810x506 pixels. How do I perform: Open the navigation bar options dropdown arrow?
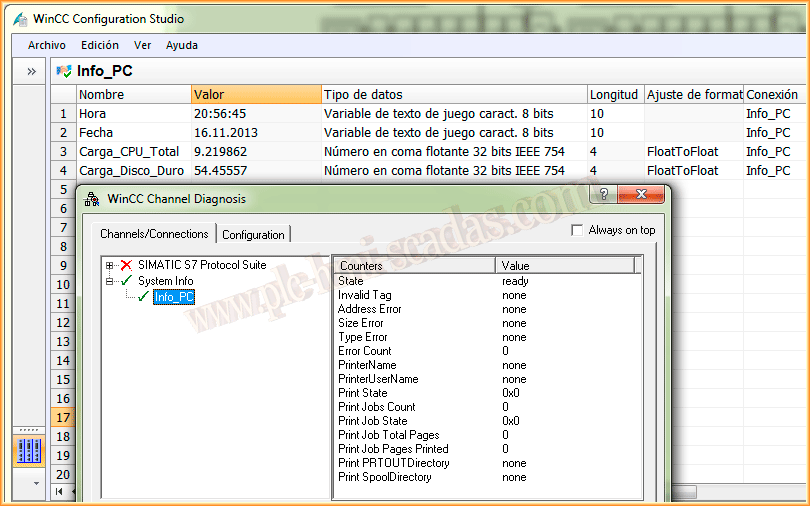(x=37, y=483)
